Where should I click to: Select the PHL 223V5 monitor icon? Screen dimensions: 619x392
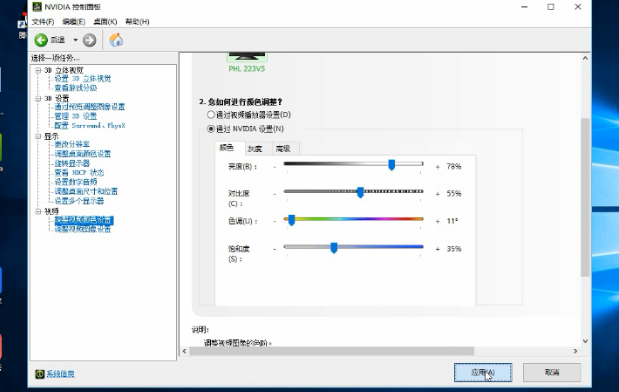pyautogui.click(x=247, y=57)
